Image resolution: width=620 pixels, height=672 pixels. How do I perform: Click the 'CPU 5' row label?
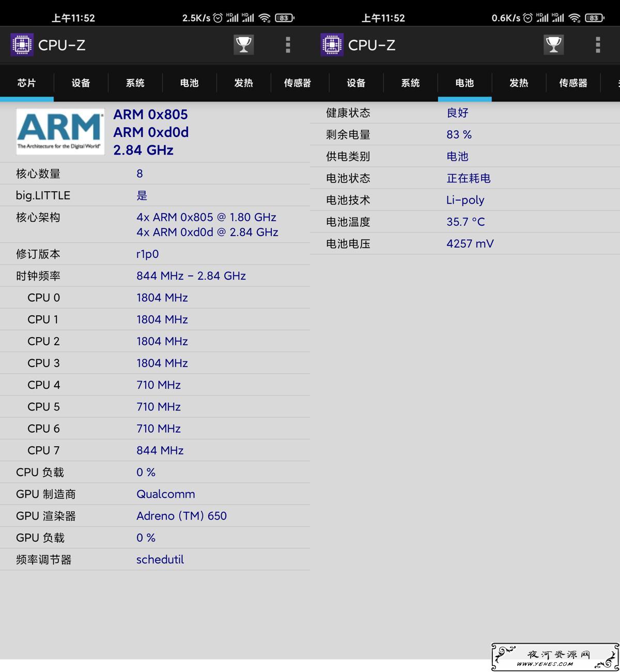[44, 407]
